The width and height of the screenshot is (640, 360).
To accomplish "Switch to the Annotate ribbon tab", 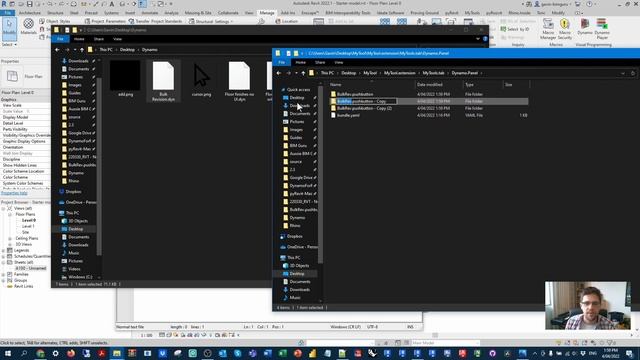I will point(150,13).
